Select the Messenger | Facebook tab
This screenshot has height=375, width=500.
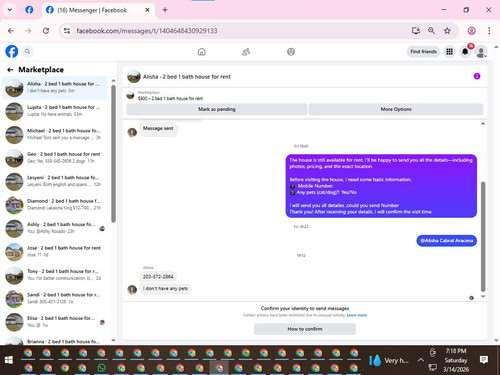coord(97,10)
